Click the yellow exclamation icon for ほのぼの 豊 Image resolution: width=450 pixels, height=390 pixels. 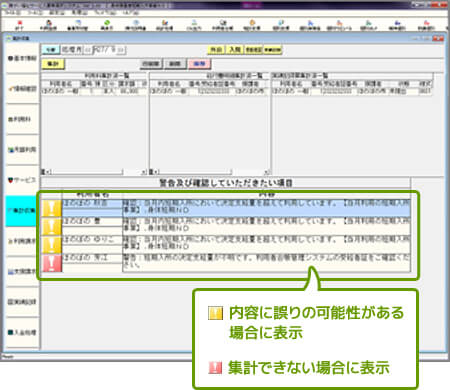point(52,226)
